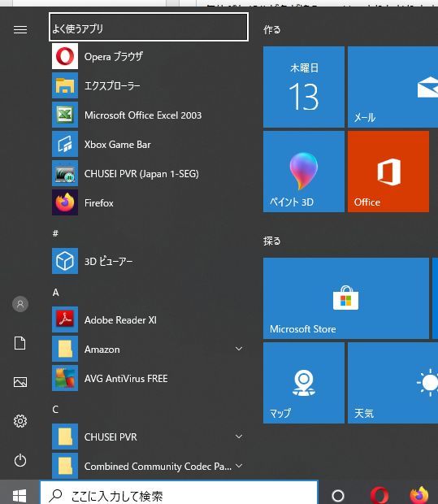This screenshot has height=504, width=438.
Task: Open the マップ tile
Action: [x=304, y=383]
